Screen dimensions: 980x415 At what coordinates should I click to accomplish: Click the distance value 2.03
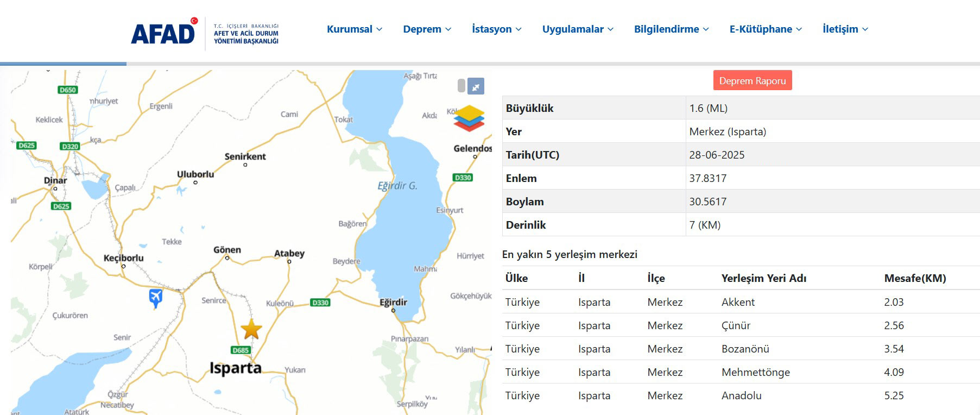pos(894,302)
